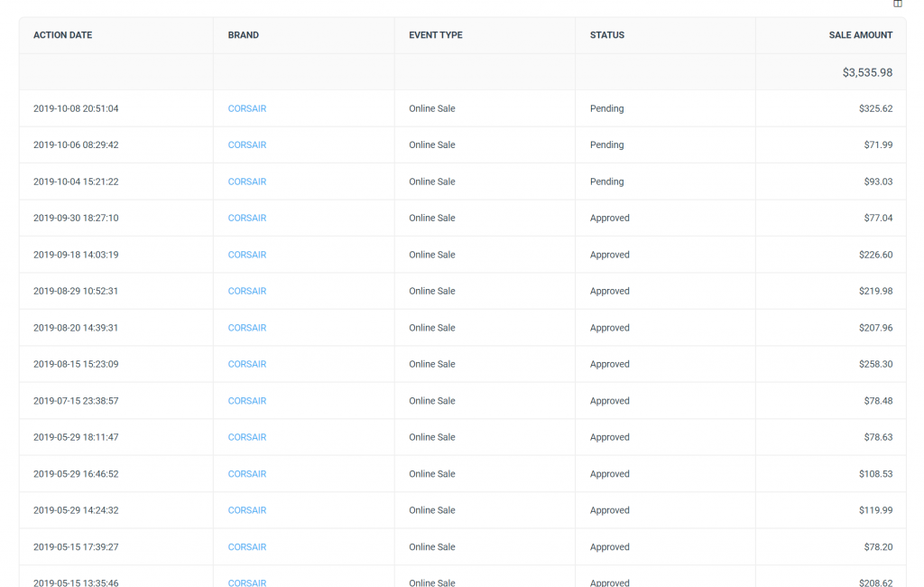Click the sale amount $108.53
Viewport: 924px width, 587px height.
(875, 474)
